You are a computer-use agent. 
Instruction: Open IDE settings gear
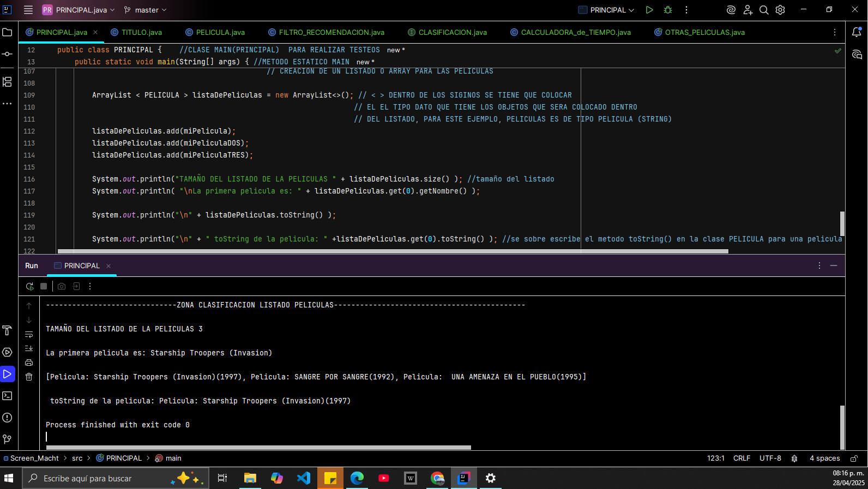(x=780, y=10)
